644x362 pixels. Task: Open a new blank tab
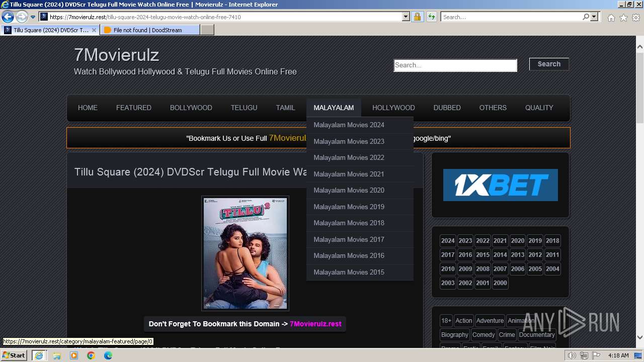click(207, 30)
